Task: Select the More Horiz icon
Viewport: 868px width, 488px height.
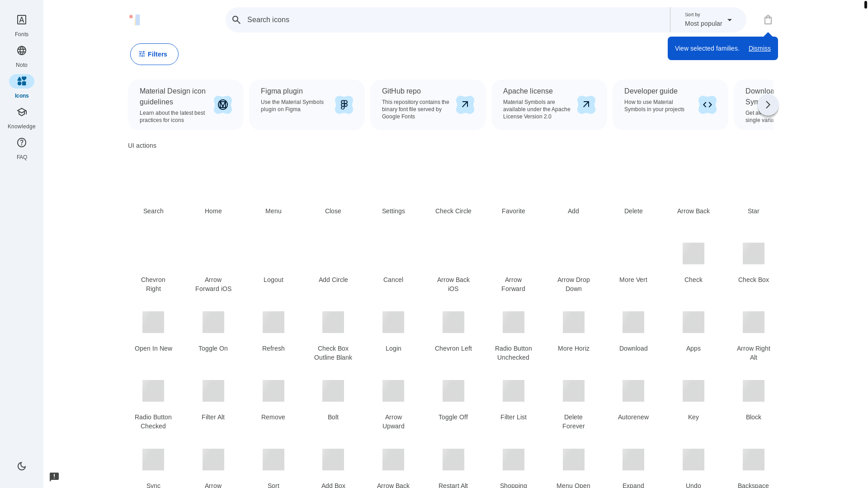Action: 573,322
